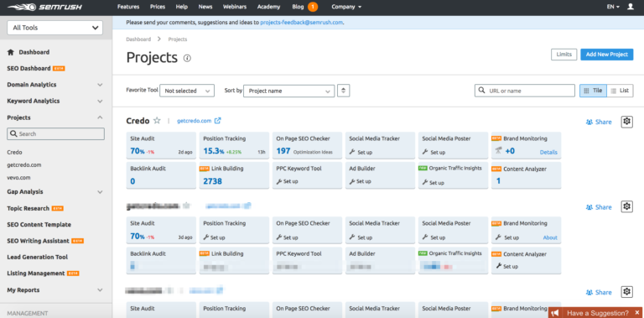Click Share for the second project

(x=599, y=207)
